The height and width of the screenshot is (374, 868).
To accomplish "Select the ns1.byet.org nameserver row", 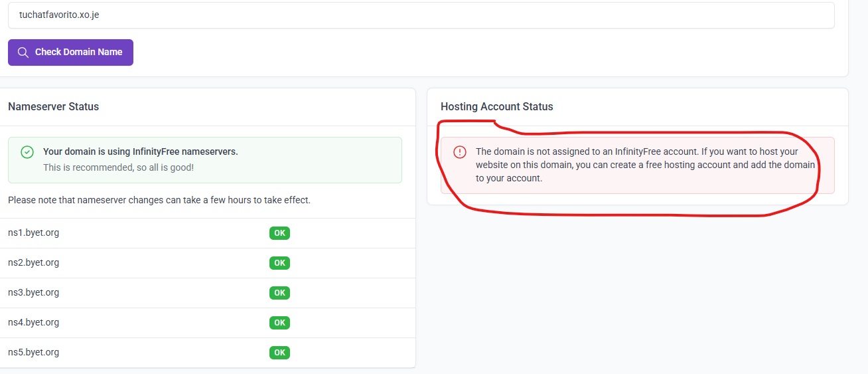I will (33, 233).
